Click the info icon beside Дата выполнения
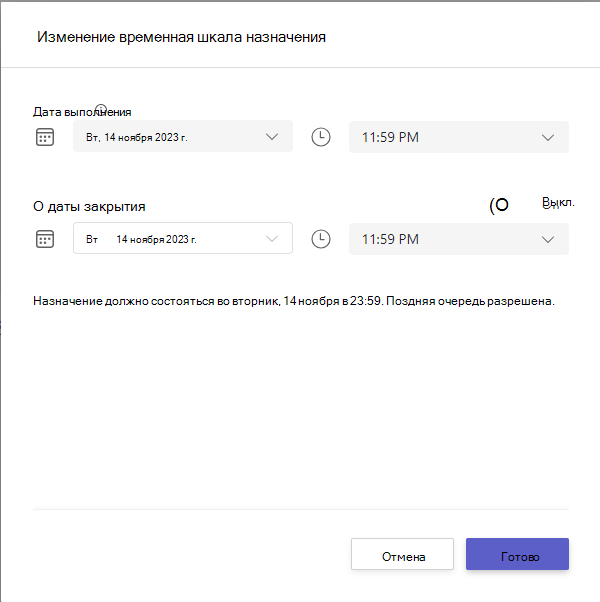The height and width of the screenshot is (602, 600). tap(101, 109)
